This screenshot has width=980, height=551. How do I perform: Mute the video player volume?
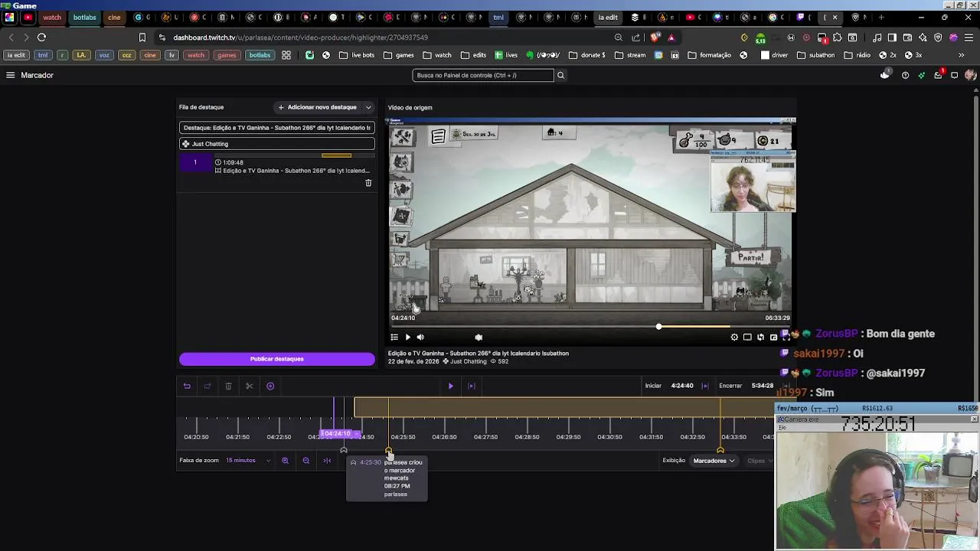coord(420,337)
